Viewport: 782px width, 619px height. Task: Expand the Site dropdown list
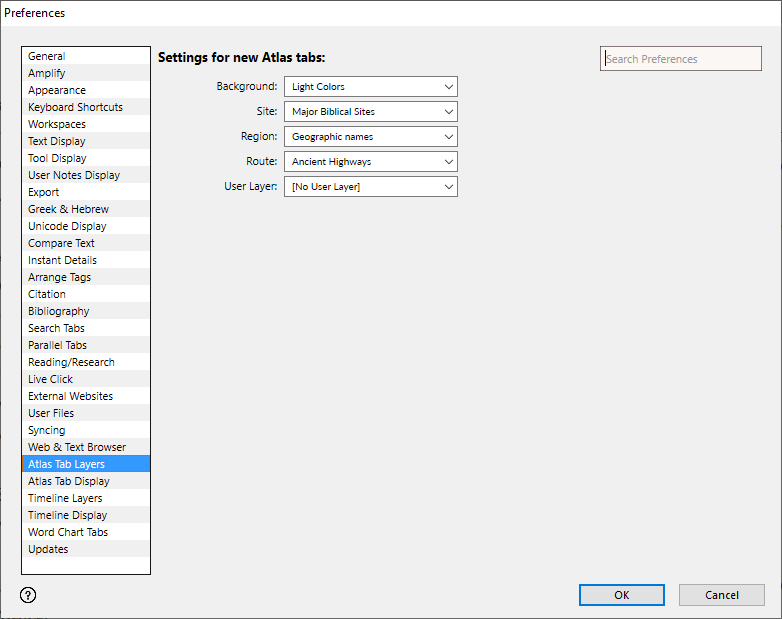coord(370,112)
